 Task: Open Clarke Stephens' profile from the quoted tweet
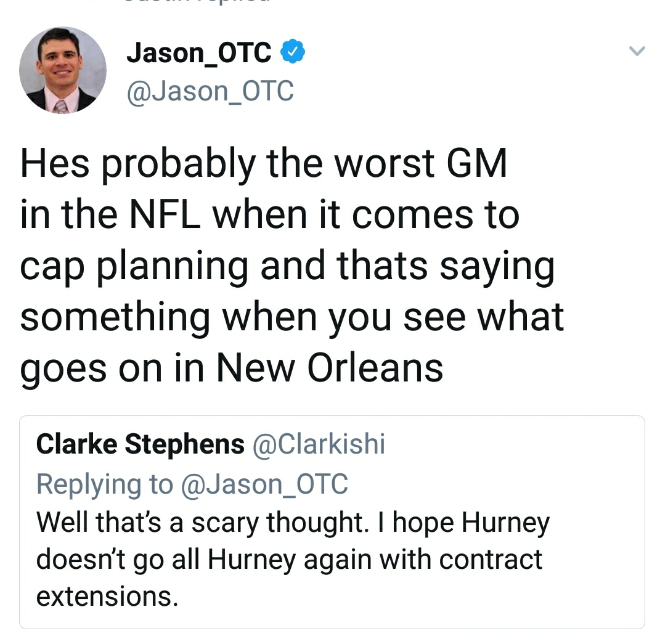(140, 444)
